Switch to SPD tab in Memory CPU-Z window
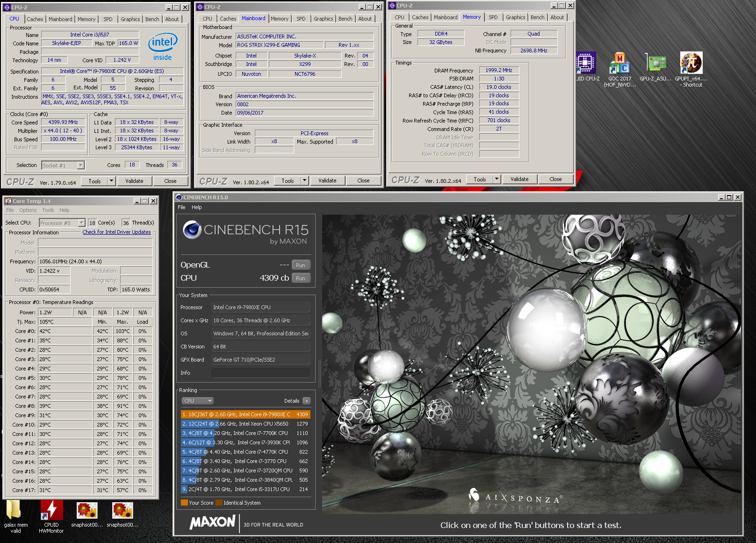Viewport: 756px width, 543px height. point(493,17)
